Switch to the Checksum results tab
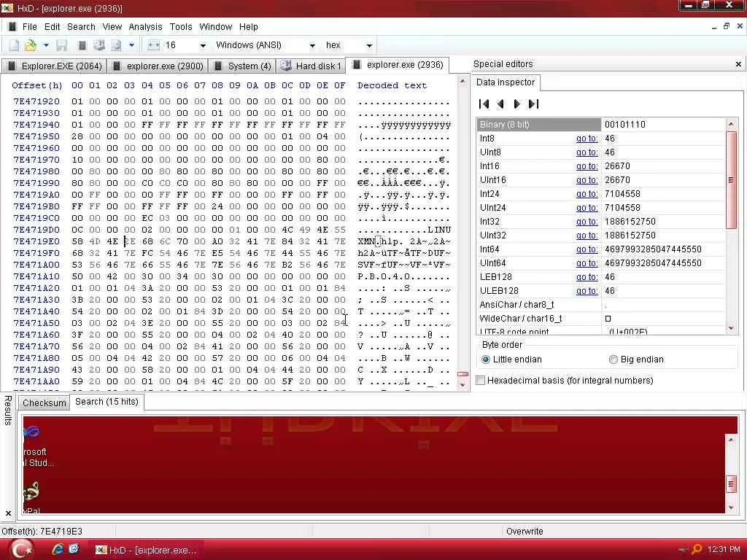Image resolution: width=747 pixels, height=560 pixels. click(x=44, y=402)
